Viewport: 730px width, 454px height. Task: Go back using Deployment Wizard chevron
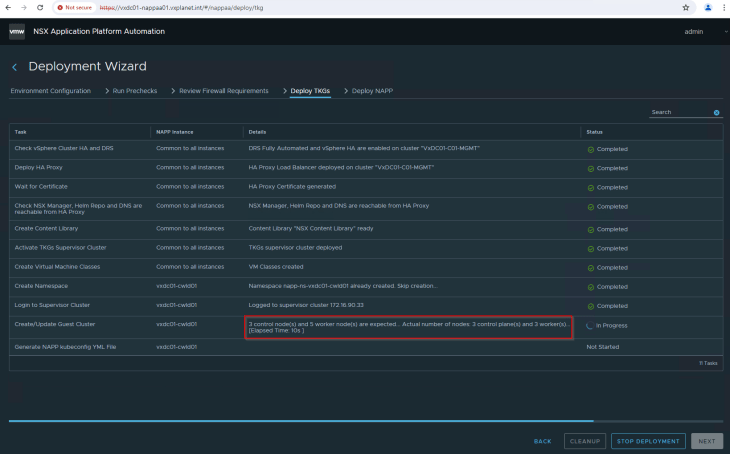click(15, 68)
